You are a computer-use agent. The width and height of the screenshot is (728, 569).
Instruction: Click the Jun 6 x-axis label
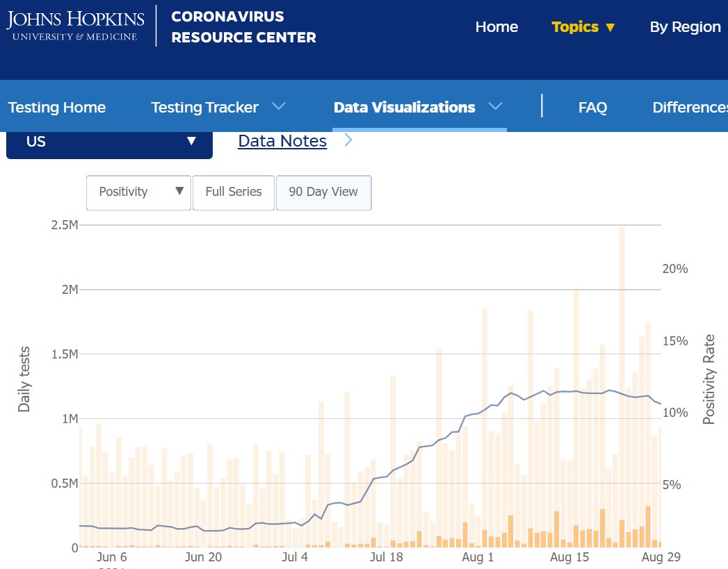click(111, 557)
